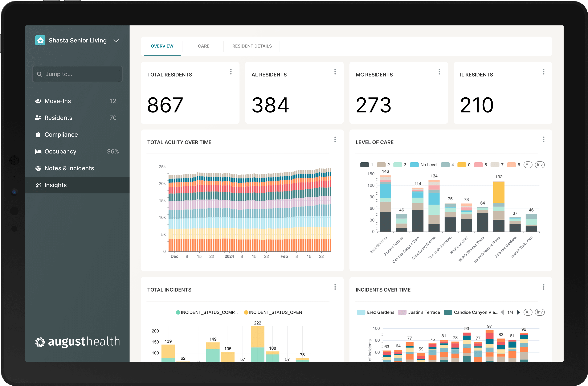
Task: Click the August Health logo
Action: point(77,342)
